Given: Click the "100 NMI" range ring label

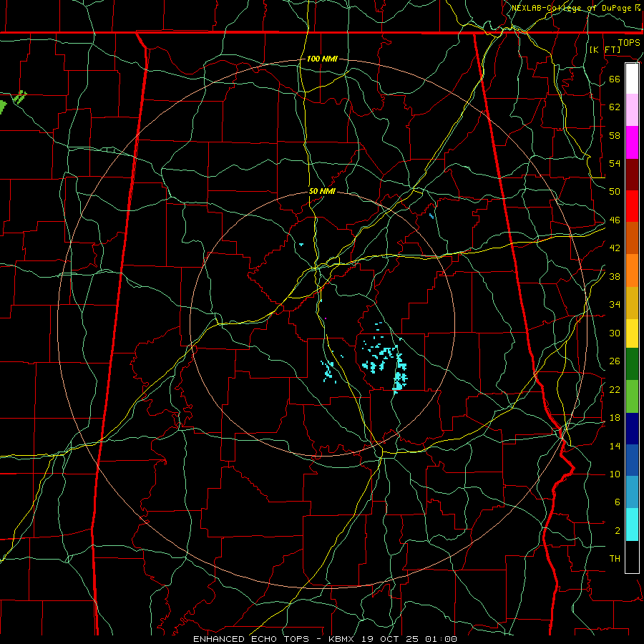Looking at the screenshot, I should (322, 59).
